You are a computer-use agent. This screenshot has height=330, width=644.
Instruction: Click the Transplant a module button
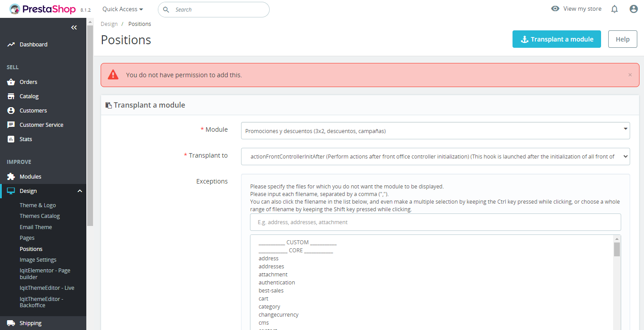(556, 39)
